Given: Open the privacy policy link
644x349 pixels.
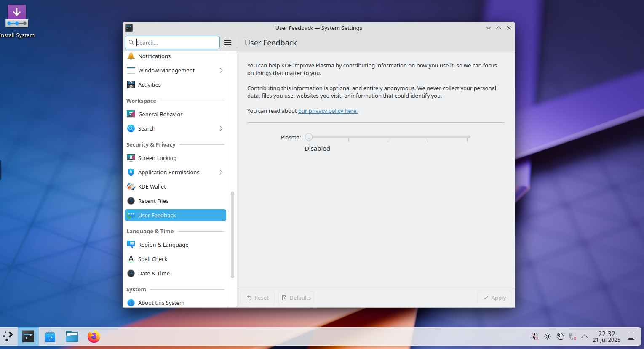Looking at the screenshot, I should pyautogui.click(x=328, y=111).
